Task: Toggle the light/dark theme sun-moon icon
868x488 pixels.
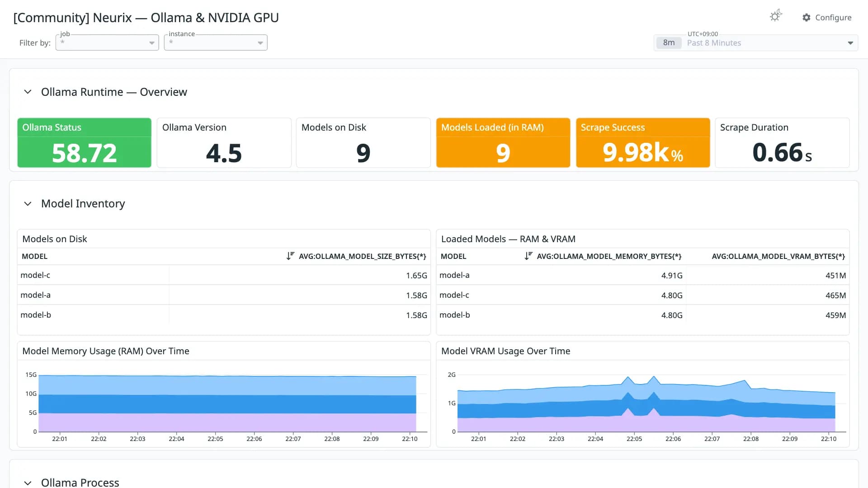Action: (x=776, y=16)
